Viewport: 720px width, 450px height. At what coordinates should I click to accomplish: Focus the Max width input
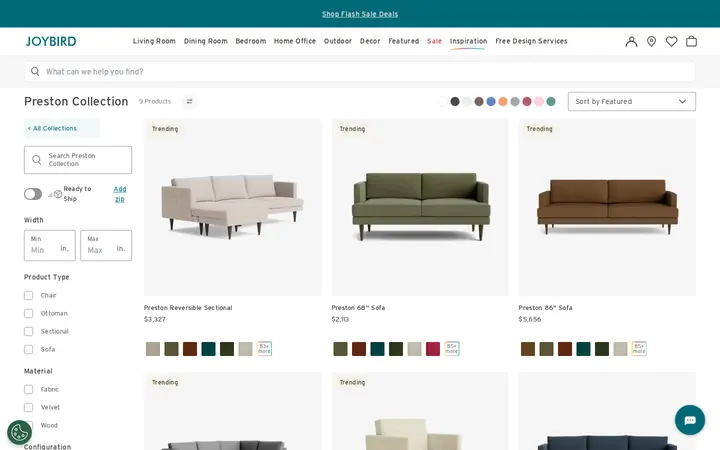pyautogui.click(x=106, y=245)
